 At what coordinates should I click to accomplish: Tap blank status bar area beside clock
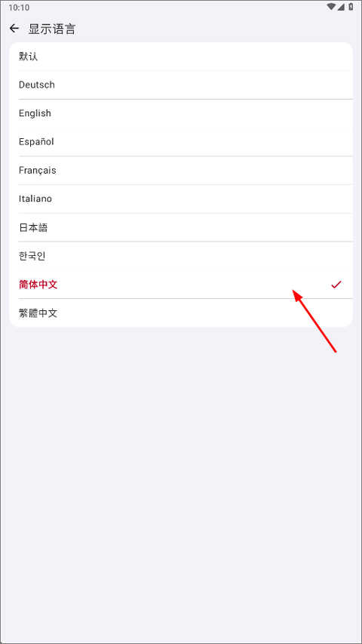click(x=176, y=7)
